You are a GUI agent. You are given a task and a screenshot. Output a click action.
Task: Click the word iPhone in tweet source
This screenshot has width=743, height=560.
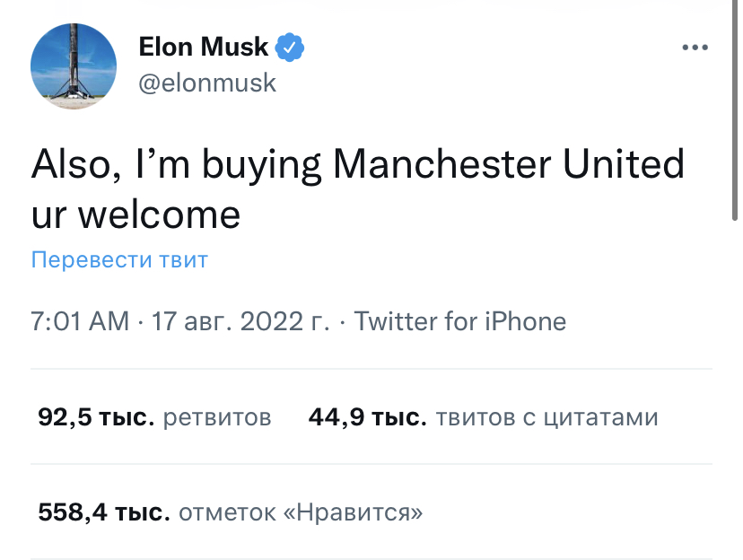tap(525, 321)
